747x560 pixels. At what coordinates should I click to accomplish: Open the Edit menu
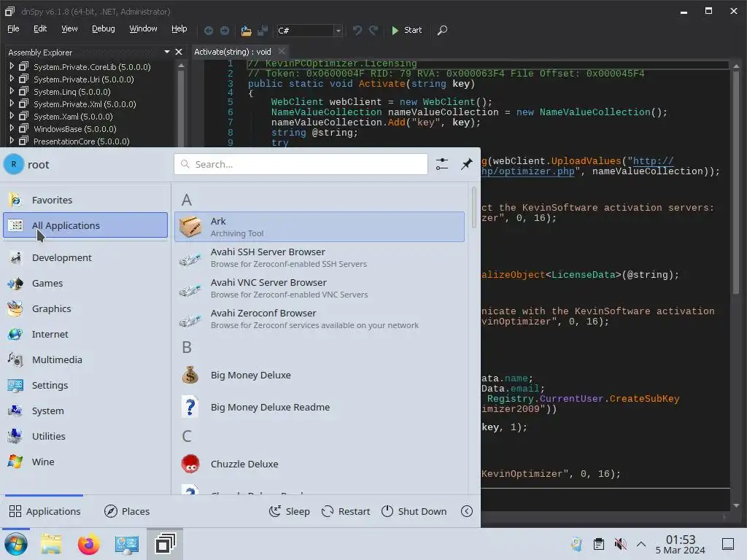(x=40, y=28)
